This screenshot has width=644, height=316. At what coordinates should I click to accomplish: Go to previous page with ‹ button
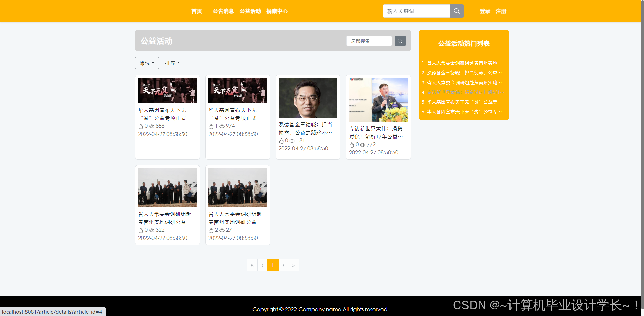pos(262,265)
